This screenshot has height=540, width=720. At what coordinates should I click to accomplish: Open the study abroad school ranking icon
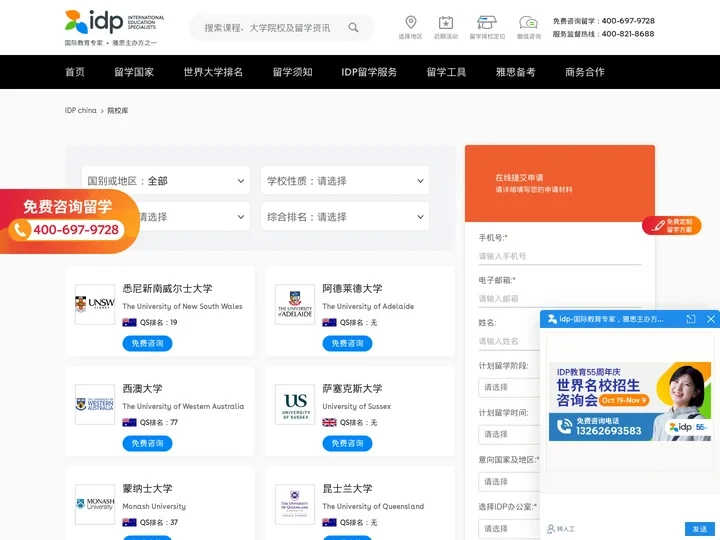tap(487, 22)
